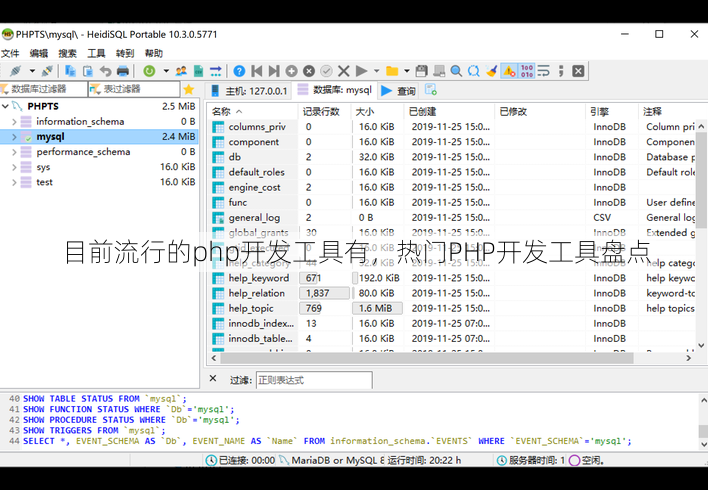Sort by the 记录行数 column header
708x490 pixels.
(x=324, y=112)
